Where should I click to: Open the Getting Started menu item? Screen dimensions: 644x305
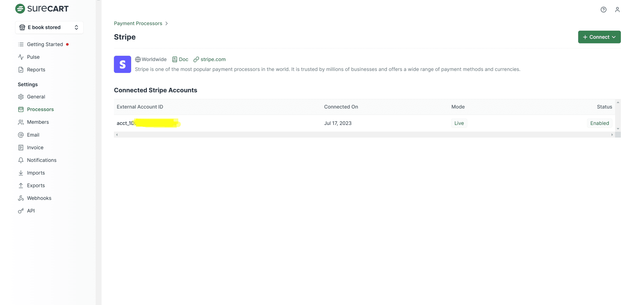(45, 45)
